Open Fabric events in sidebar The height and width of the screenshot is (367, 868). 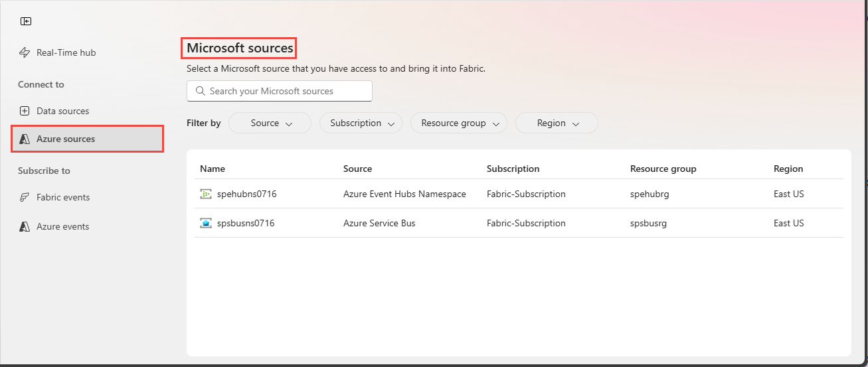(63, 197)
